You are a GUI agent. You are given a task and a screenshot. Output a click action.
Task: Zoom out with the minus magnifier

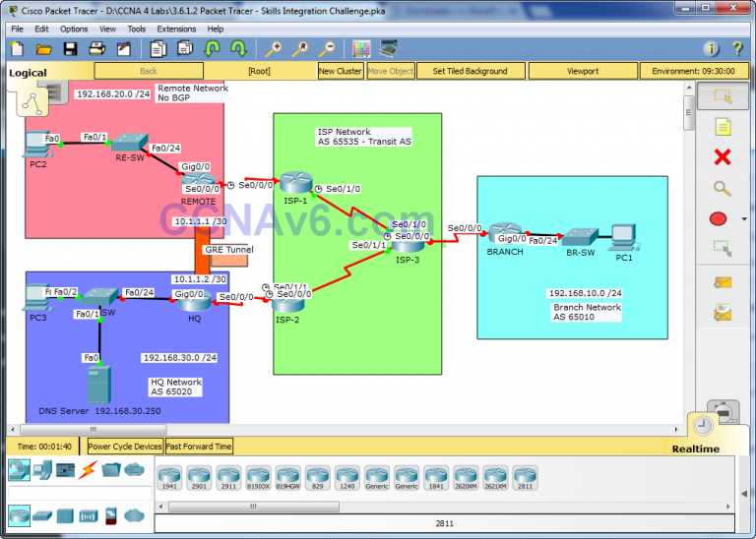328,48
